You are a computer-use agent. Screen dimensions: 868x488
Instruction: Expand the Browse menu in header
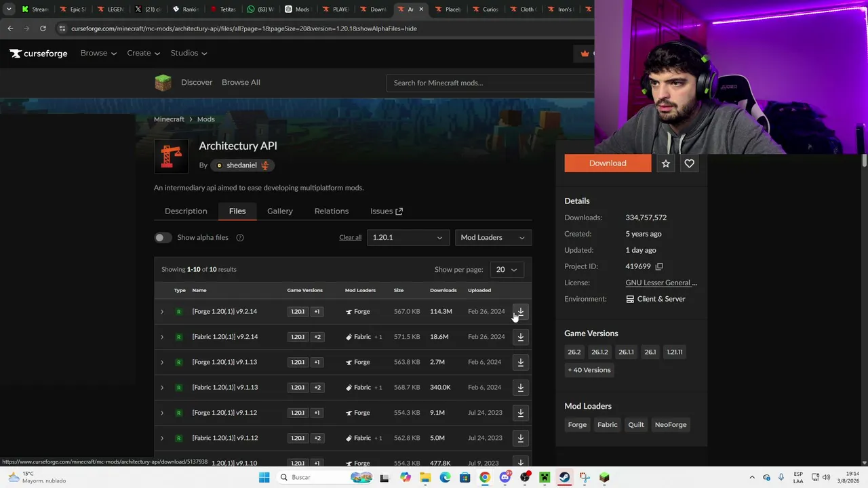coord(98,54)
